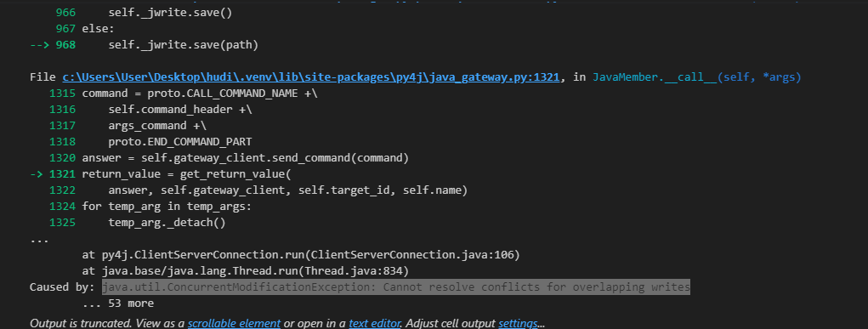Open output as scrollable element
This screenshot has width=868, height=329.
pos(234,323)
